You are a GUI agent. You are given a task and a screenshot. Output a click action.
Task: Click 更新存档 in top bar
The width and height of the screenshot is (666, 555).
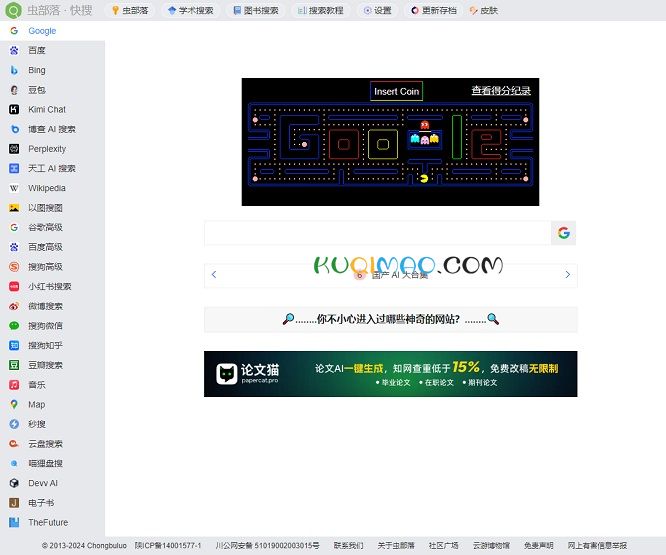pyautogui.click(x=434, y=10)
